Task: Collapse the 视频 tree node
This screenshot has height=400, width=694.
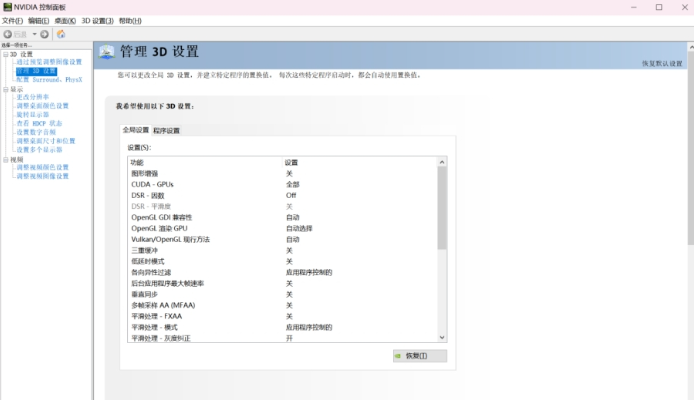Action: coord(6,160)
